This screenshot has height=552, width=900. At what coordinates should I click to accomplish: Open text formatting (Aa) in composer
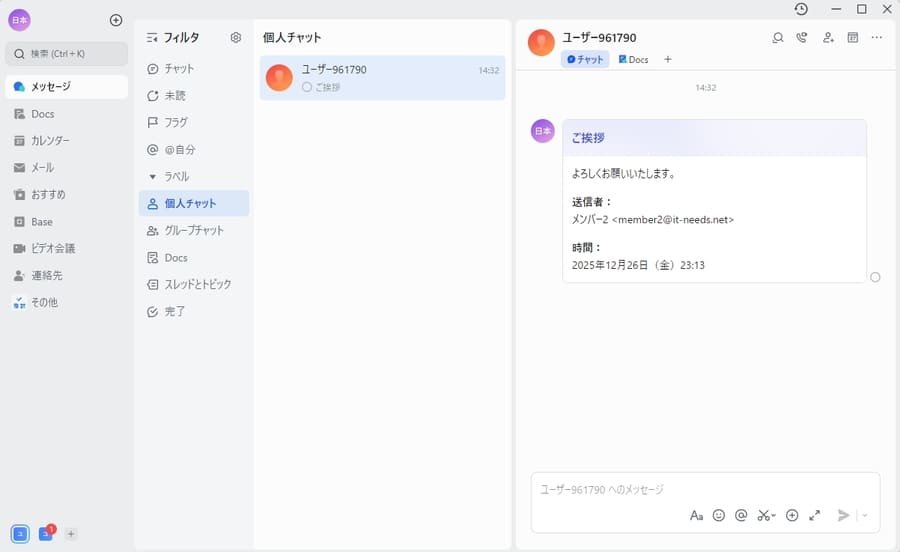(x=696, y=515)
